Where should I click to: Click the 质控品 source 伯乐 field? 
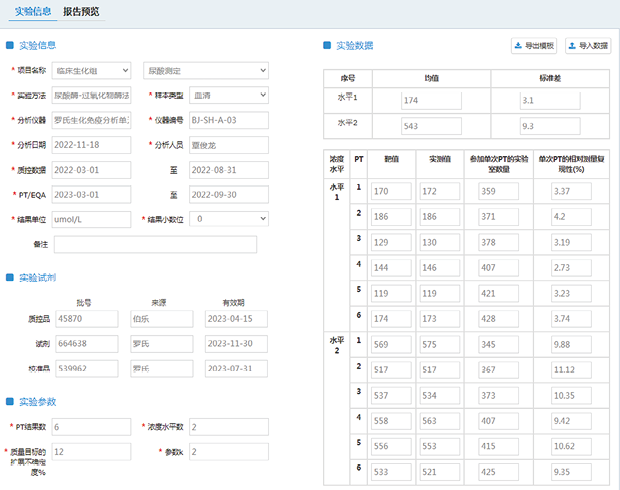point(162,319)
